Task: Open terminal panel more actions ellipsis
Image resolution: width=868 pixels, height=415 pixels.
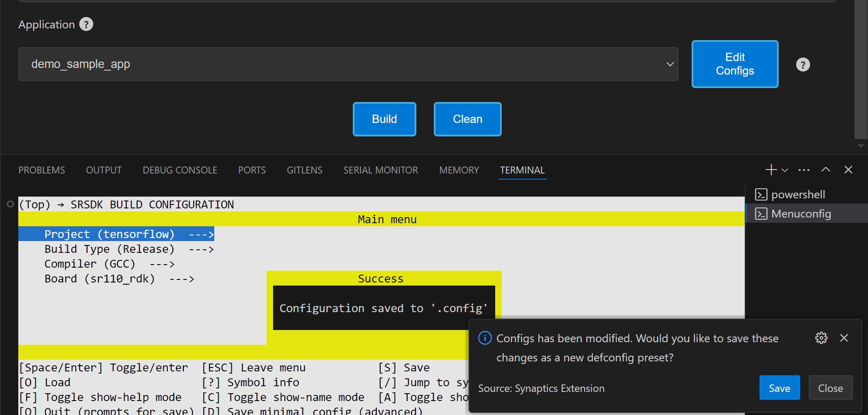Action: 804,170
